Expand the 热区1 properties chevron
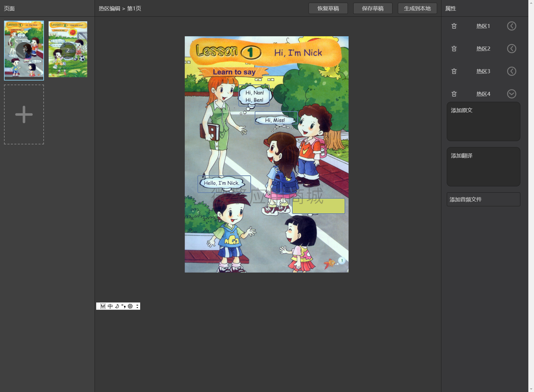Image resolution: width=534 pixels, height=392 pixels. click(x=512, y=26)
